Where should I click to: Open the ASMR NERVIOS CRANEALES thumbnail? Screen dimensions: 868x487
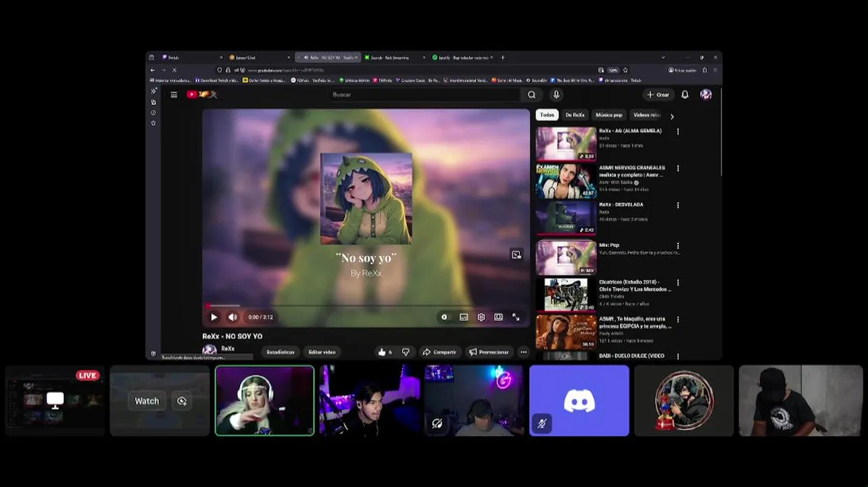pos(566,180)
